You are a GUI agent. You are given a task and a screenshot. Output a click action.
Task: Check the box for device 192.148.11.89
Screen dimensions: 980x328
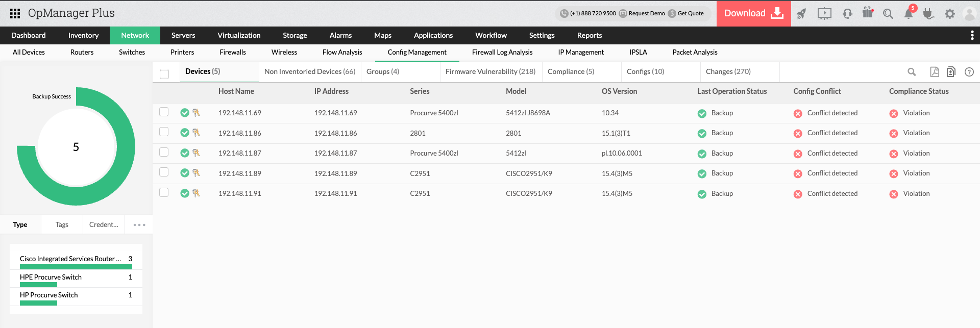click(x=164, y=172)
